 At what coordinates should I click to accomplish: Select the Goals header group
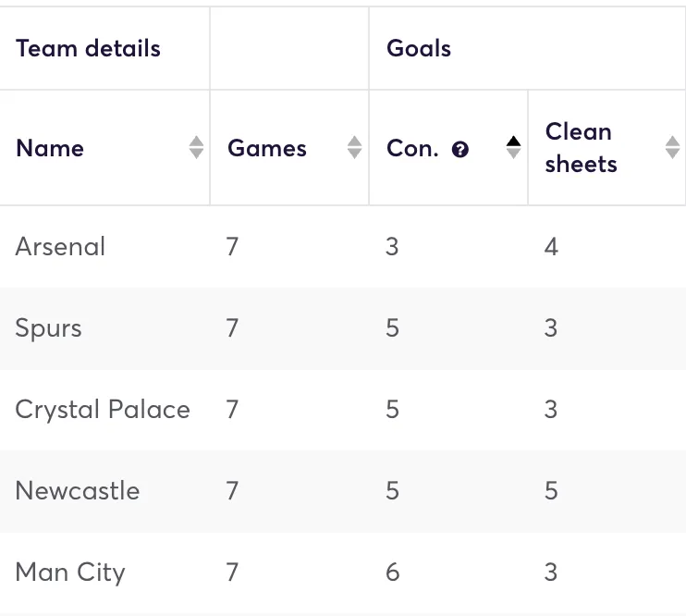(419, 49)
